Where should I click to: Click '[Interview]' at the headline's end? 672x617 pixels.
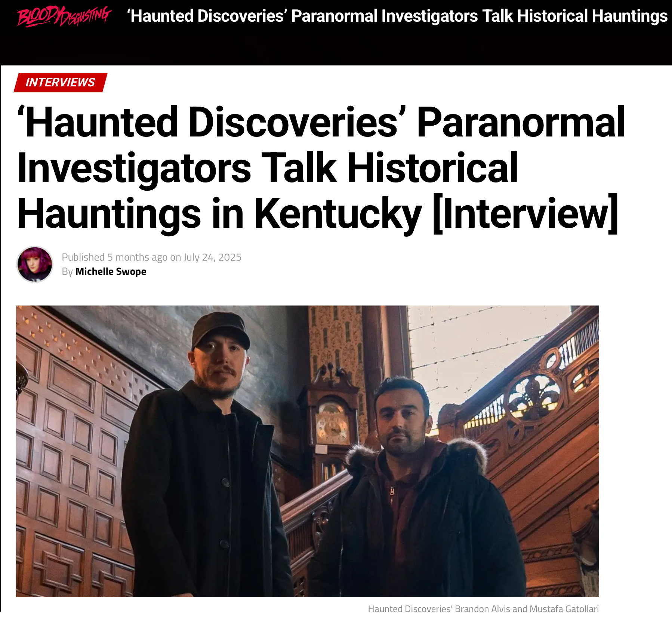pos(525,214)
